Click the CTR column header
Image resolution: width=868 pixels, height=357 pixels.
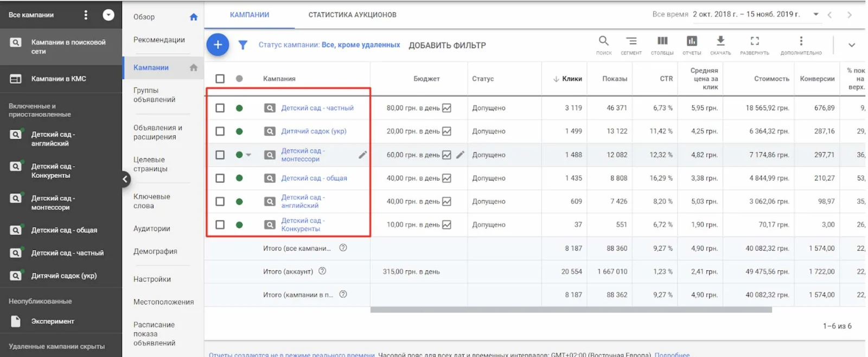tap(666, 79)
